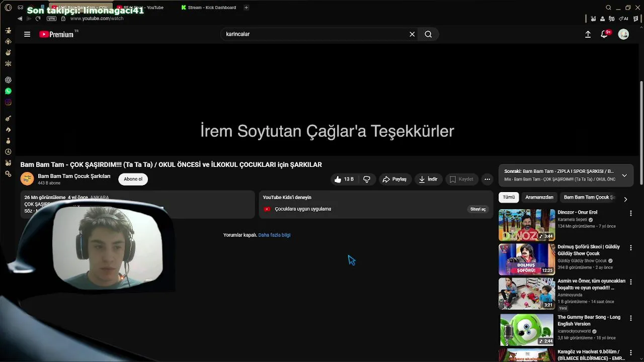Open the channel avatar next to title
The height and width of the screenshot is (362, 644).
coord(27,179)
